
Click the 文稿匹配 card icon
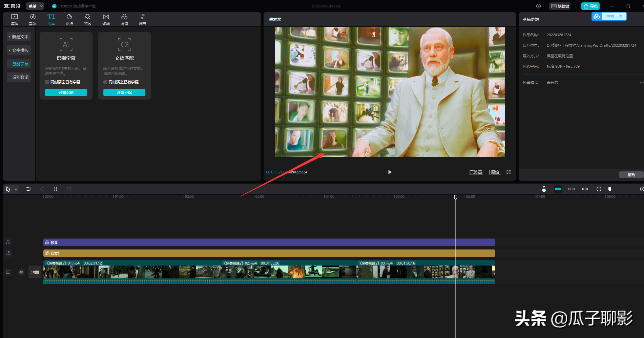pyautogui.click(x=124, y=44)
